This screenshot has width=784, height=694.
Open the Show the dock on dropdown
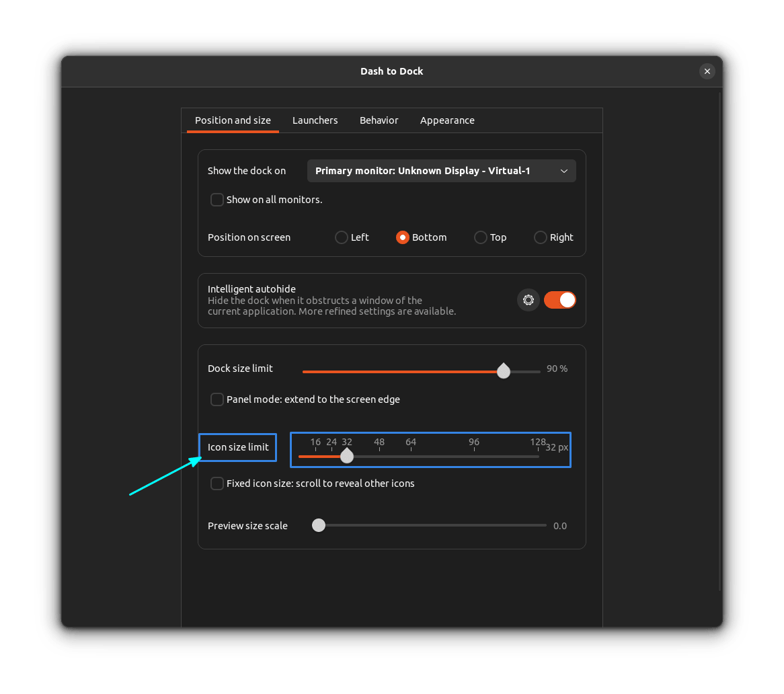coord(441,171)
